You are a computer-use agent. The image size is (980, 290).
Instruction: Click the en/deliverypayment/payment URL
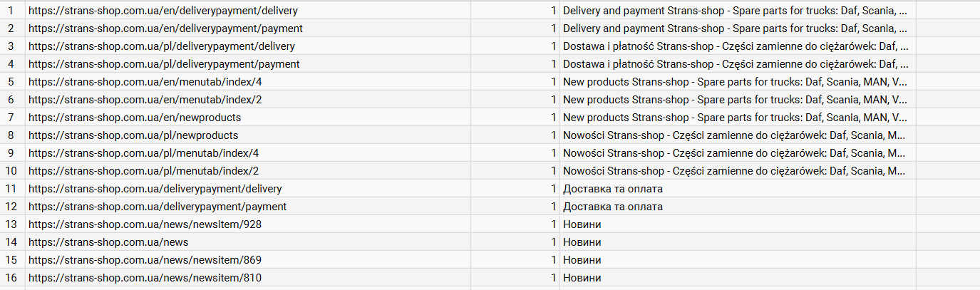pos(165,29)
